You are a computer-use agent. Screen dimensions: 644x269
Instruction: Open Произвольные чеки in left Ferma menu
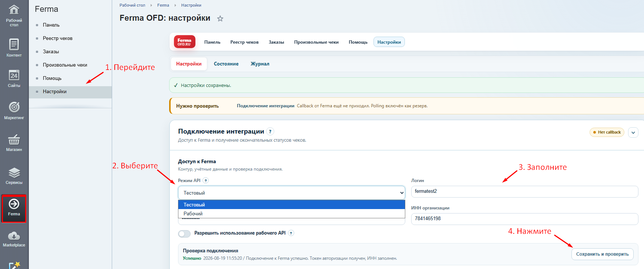click(65, 65)
